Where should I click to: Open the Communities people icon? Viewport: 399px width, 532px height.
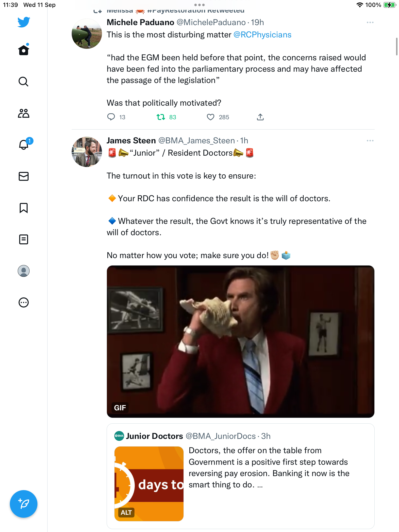point(24,113)
